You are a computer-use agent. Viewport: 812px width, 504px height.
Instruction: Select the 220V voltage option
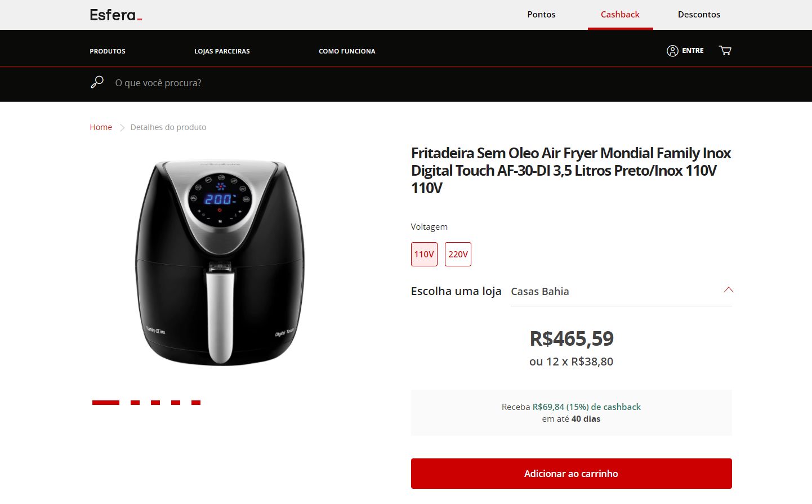click(x=458, y=254)
